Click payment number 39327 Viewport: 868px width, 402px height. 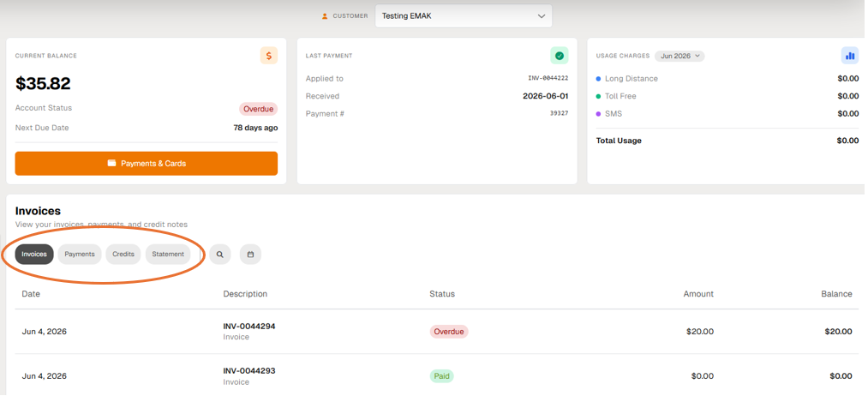point(559,113)
